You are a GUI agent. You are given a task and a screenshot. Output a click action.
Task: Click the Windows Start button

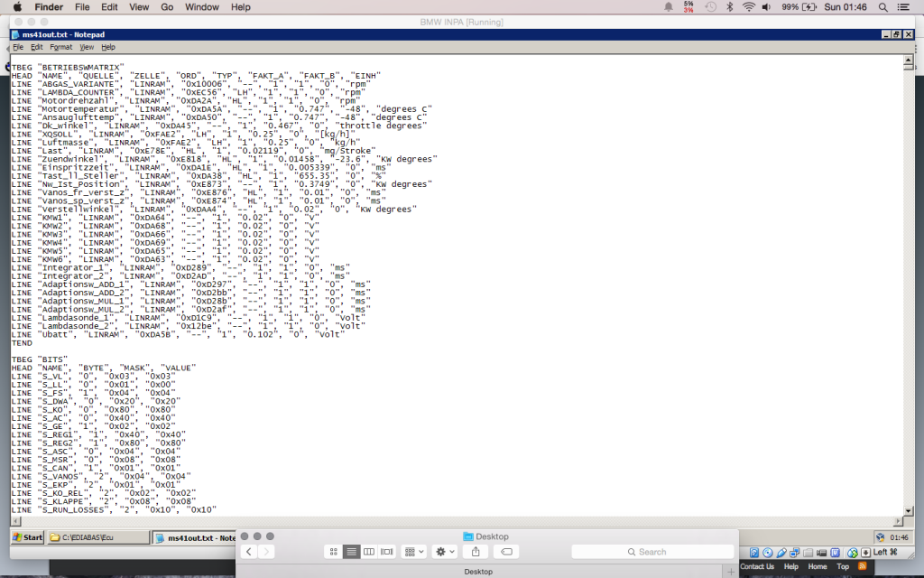click(27, 537)
